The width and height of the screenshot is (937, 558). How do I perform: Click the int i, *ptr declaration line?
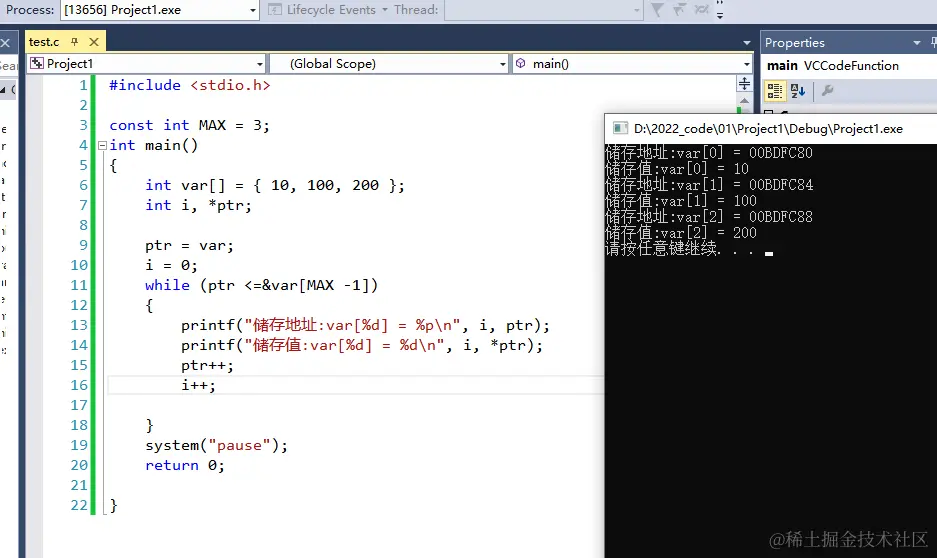coord(198,206)
